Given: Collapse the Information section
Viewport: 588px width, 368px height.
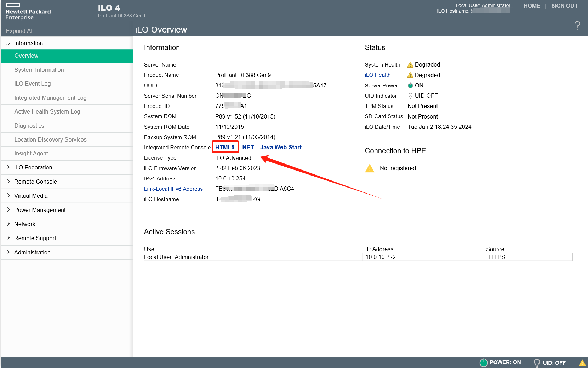Looking at the screenshot, I should pyautogui.click(x=8, y=44).
